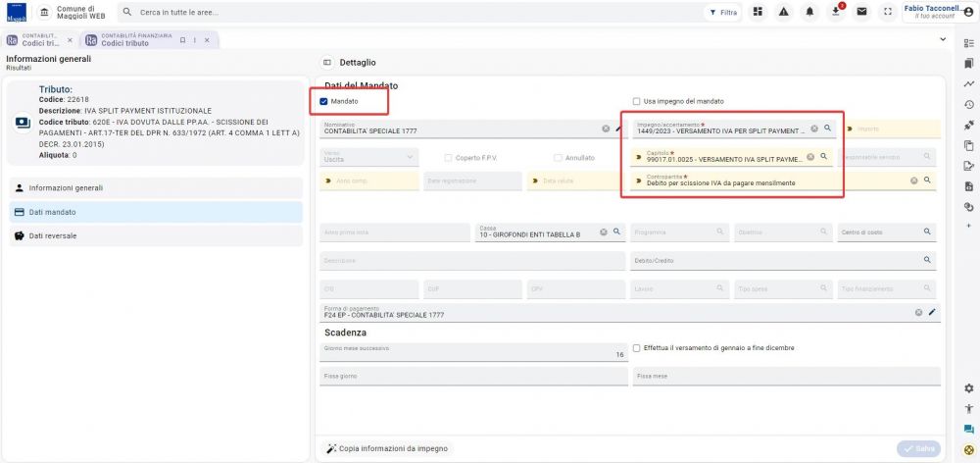Open the bookmarks icon in right sidebar
The height and width of the screenshot is (463, 980).
[x=969, y=63]
